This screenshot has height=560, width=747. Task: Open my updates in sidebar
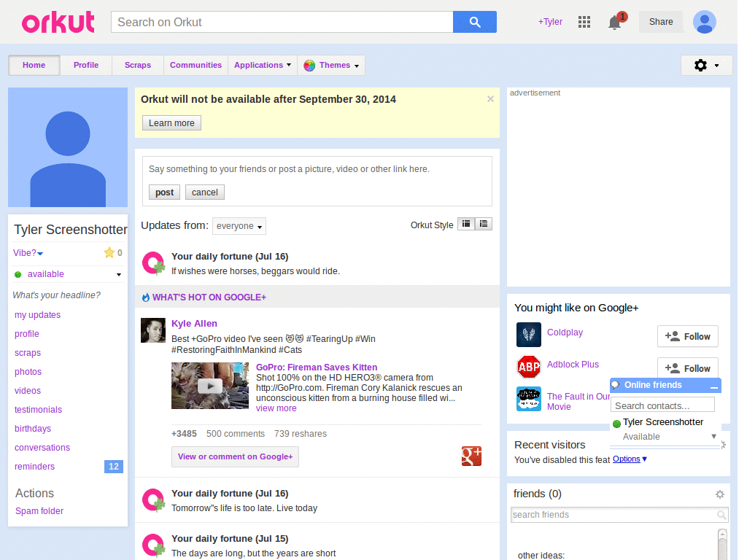38,315
